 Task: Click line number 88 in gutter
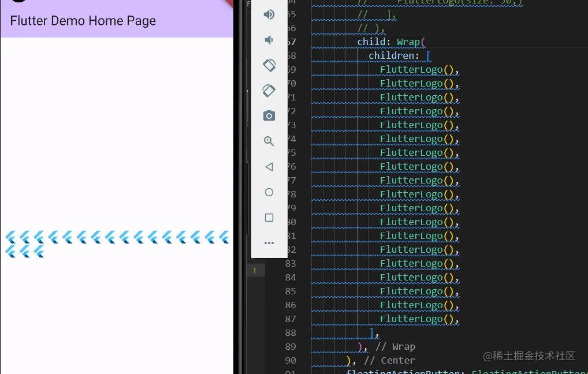tap(291, 333)
